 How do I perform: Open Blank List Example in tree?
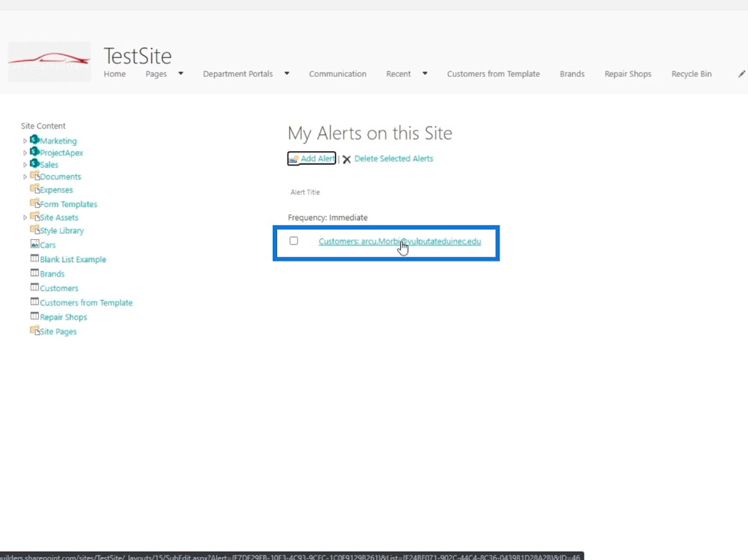coord(73,259)
